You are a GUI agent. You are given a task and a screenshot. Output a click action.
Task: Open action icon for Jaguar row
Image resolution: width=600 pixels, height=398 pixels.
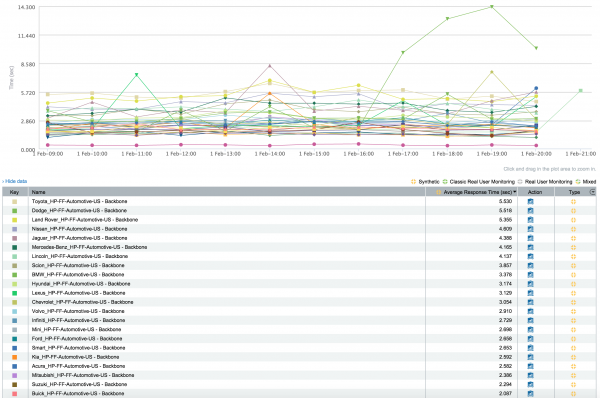pos(530,238)
